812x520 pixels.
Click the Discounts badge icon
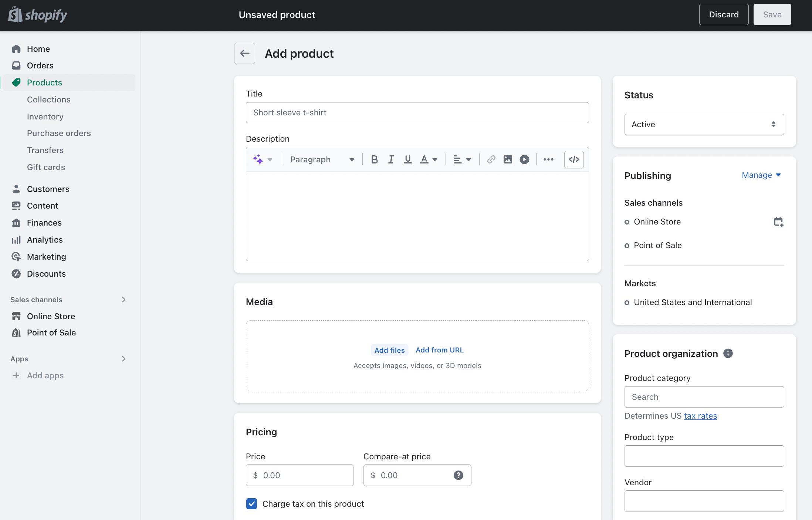(x=16, y=274)
